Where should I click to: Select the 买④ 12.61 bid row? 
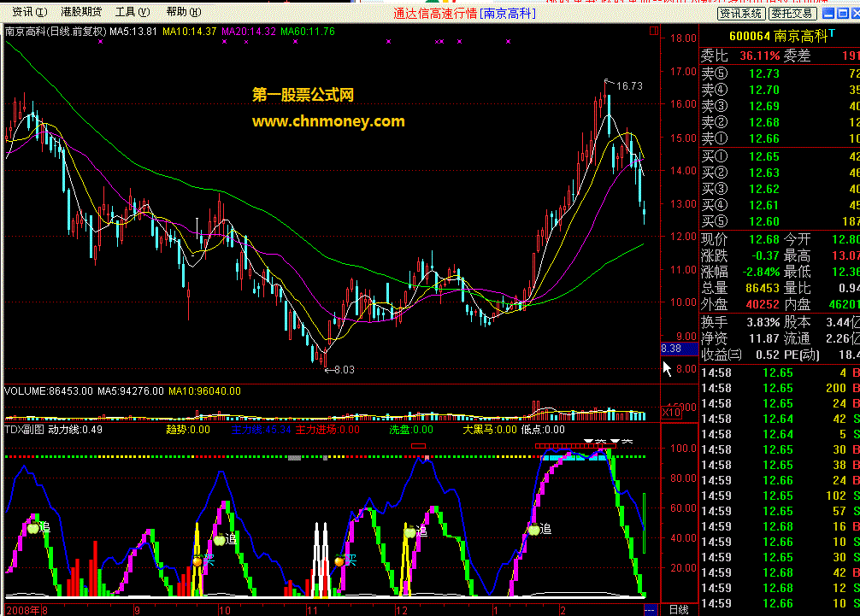tap(780, 206)
